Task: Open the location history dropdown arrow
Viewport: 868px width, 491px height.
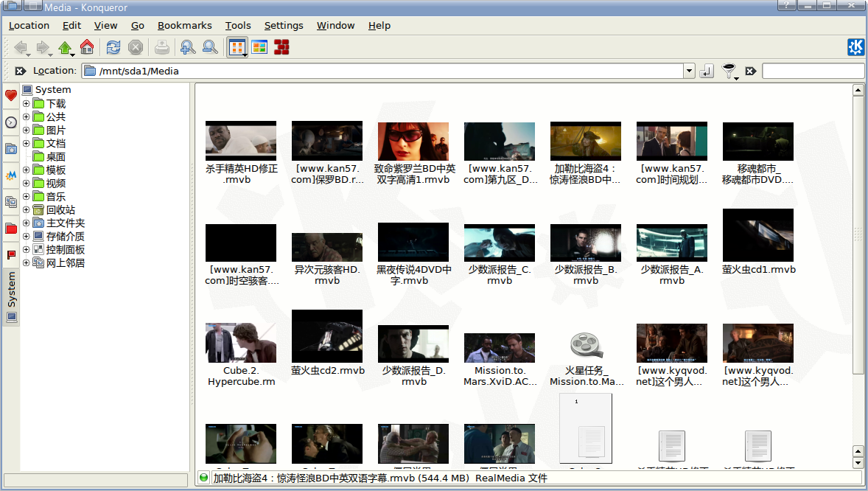Action: pos(689,71)
